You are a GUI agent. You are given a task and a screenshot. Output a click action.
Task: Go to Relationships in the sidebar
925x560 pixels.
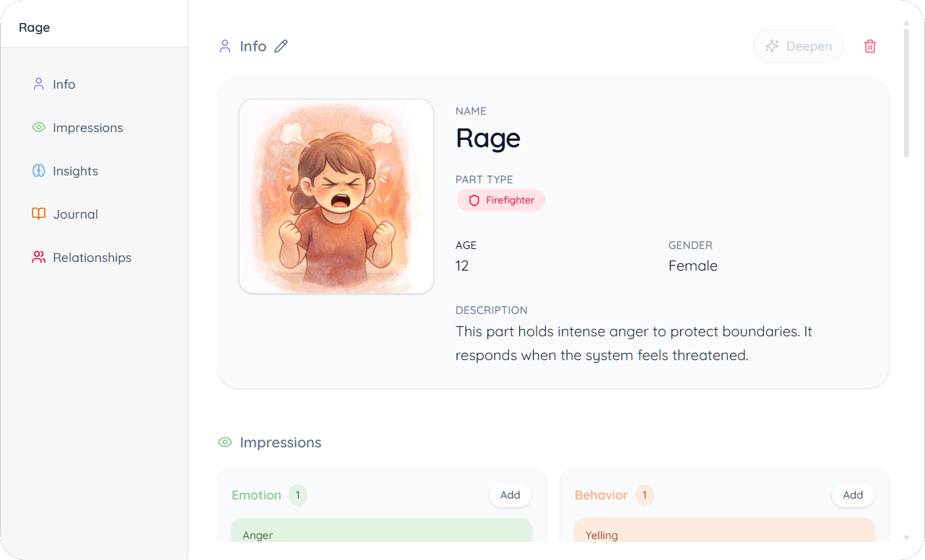[x=92, y=258]
